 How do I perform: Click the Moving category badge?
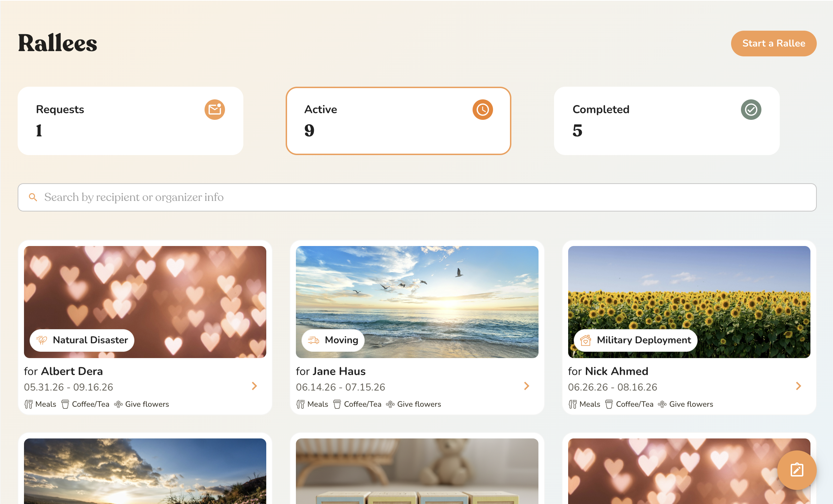(333, 340)
